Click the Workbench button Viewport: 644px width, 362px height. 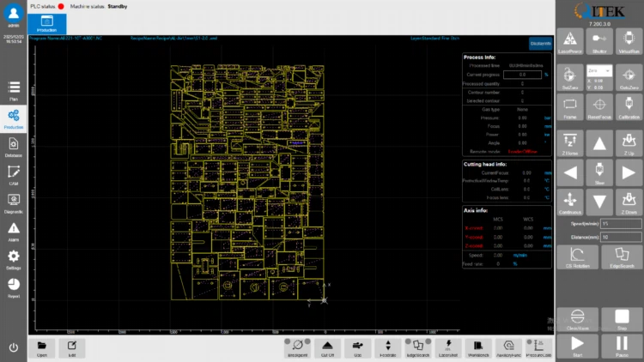(x=478, y=348)
